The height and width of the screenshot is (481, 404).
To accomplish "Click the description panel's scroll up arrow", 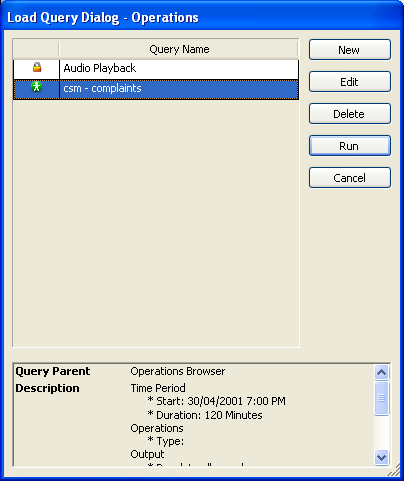I will pos(381,372).
